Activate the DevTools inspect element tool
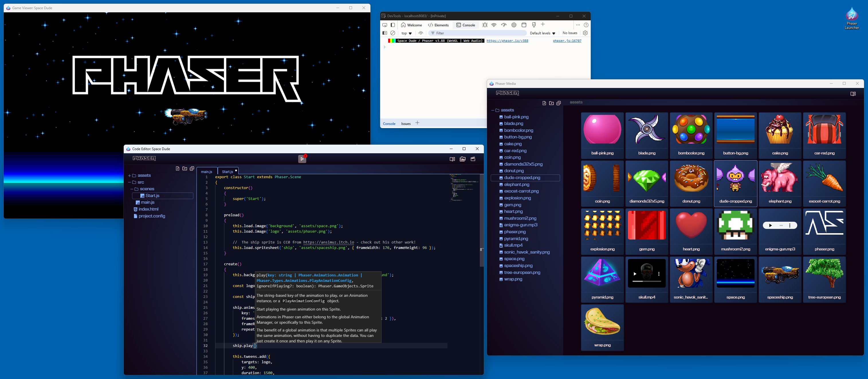This screenshot has height=379, width=868. 385,25
